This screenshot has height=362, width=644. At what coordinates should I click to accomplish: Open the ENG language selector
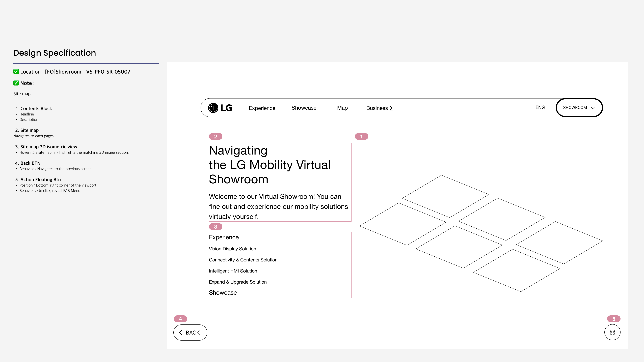540,107
